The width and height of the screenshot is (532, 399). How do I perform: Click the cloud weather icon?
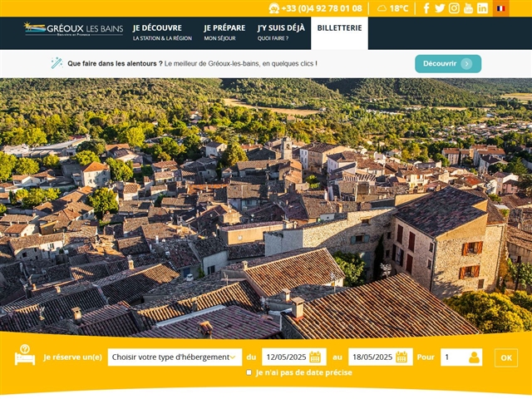tap(382, 8)
